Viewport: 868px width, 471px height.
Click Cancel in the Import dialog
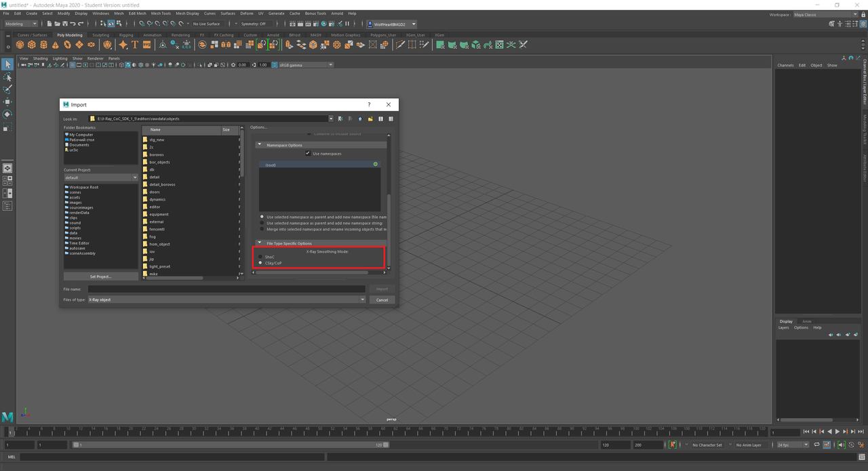coord(382,300)
